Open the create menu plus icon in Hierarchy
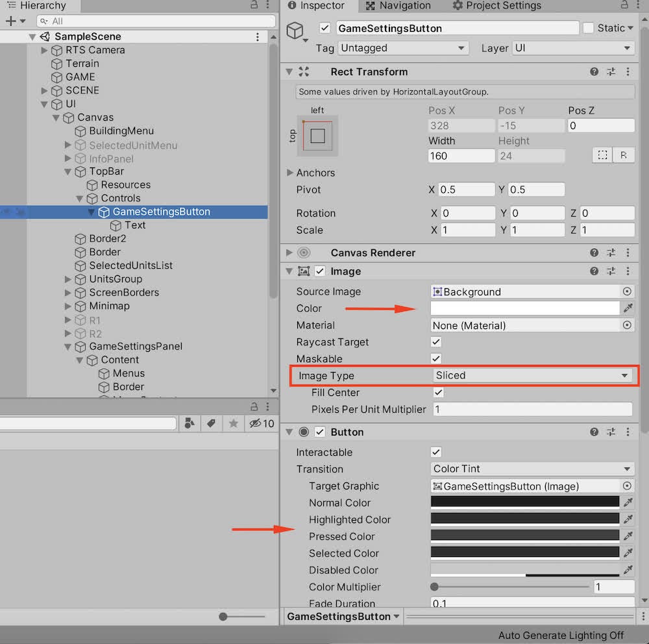The height and width of the screenshot is (644, 649). 10,21
